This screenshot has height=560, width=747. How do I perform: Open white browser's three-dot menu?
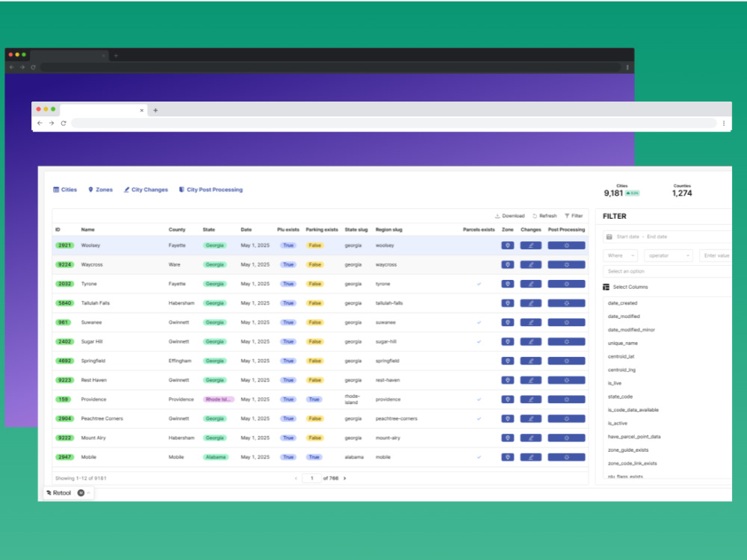click(x=724, y=123)
